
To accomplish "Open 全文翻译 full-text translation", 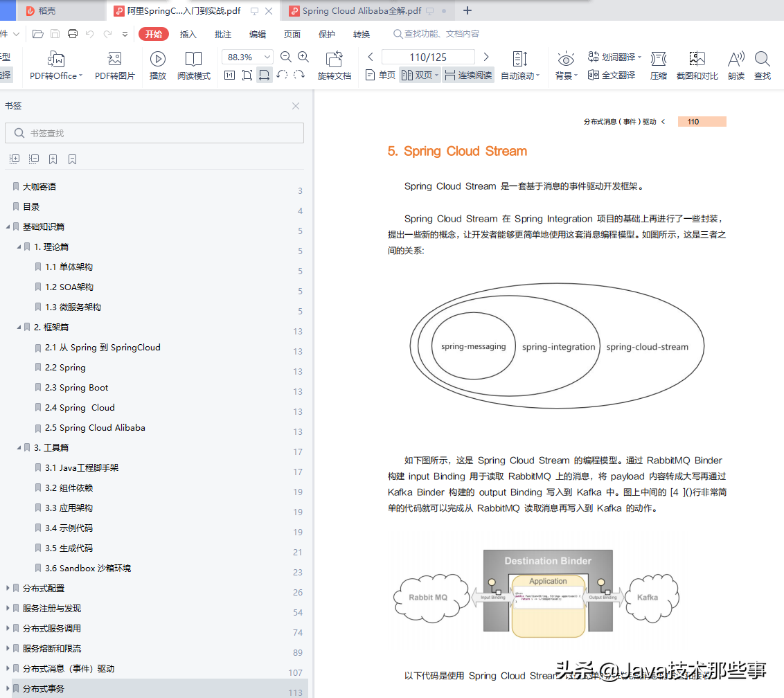I will (611, 75).
